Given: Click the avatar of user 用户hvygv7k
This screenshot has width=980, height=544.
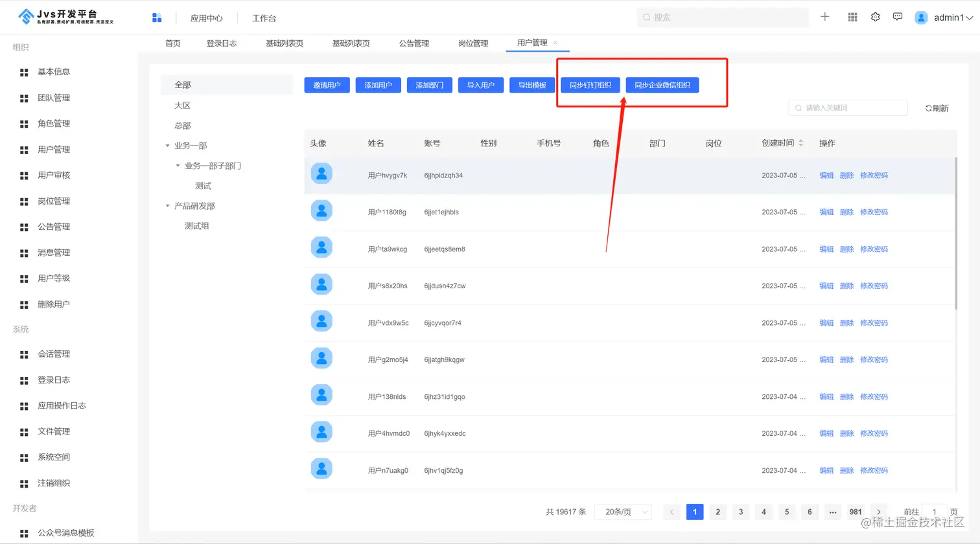Looking at the screenshot, I should 321,174.
